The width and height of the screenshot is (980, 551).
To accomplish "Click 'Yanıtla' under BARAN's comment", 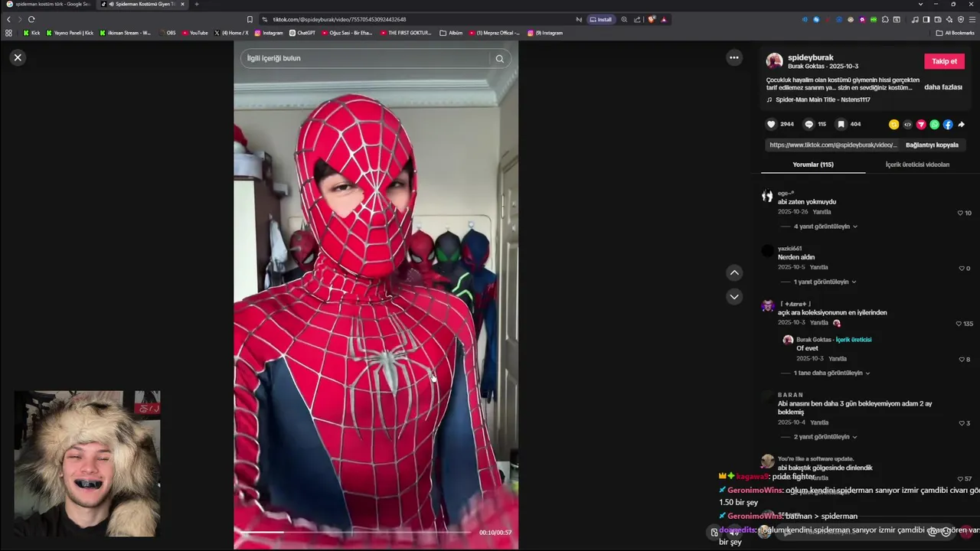I will tap(819, 422).
